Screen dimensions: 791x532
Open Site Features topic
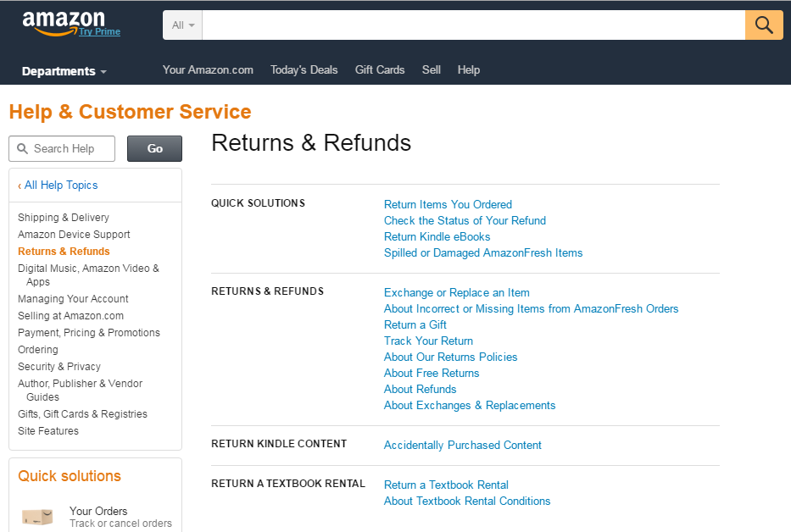[x=48, y=431]
